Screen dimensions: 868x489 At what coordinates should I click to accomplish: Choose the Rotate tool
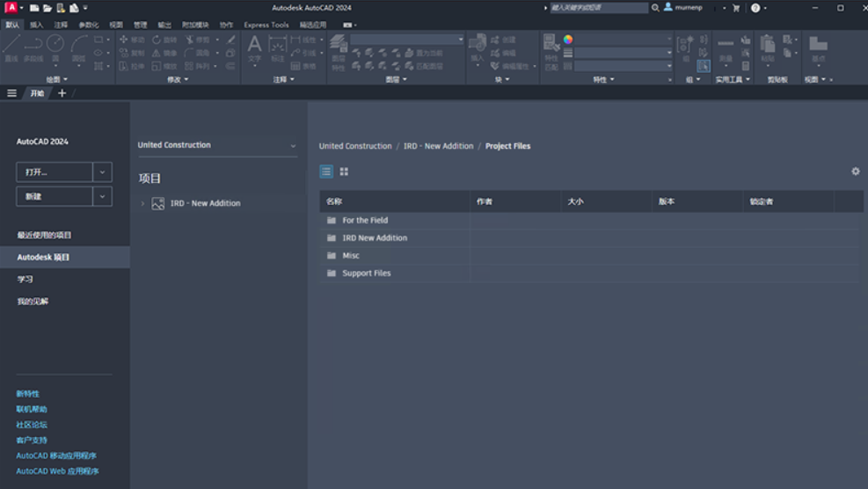[x=164, y=40]
